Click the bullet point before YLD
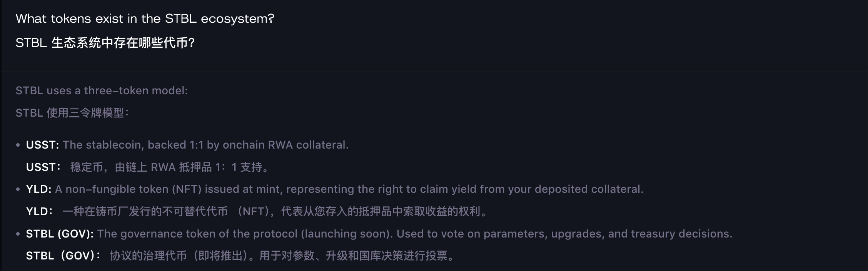The image size is (868, 271). (18, 189)
